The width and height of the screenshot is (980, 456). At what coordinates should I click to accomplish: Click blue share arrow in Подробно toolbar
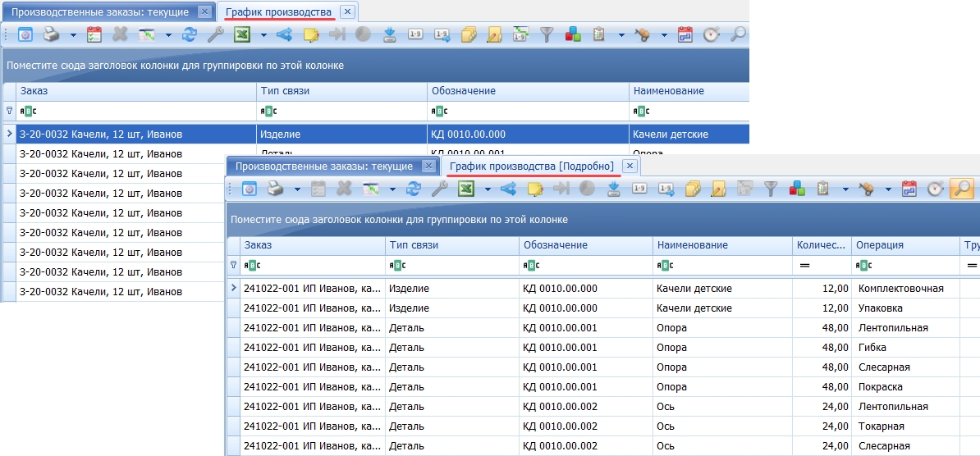(509, 189)
